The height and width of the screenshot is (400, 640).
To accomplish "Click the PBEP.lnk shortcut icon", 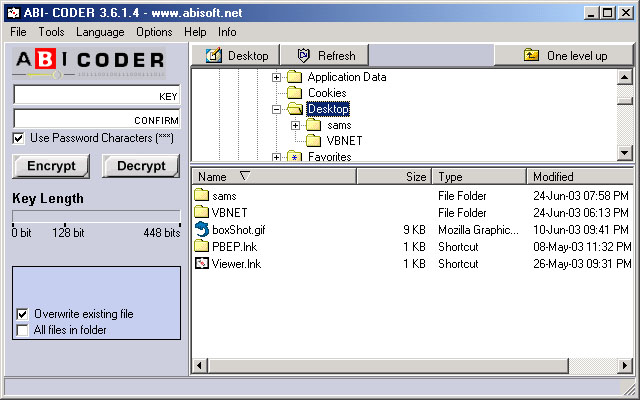I will coord(202,246).
